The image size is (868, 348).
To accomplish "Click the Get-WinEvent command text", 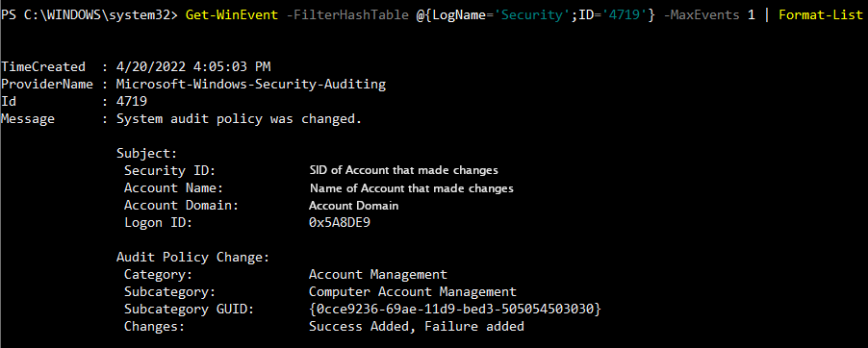I will pos(232,15).
